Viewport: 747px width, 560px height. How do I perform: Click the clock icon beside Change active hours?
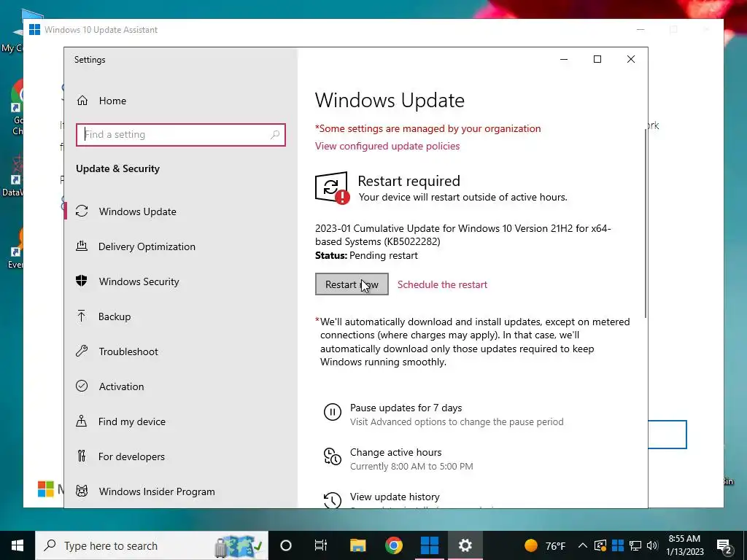click(x=333, y=456)
